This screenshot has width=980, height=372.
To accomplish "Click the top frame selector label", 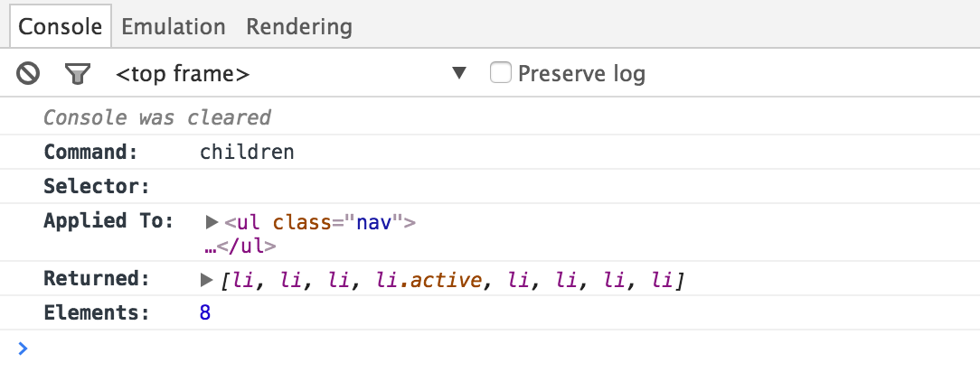I will pyautogui.click(x=183, y=73).
